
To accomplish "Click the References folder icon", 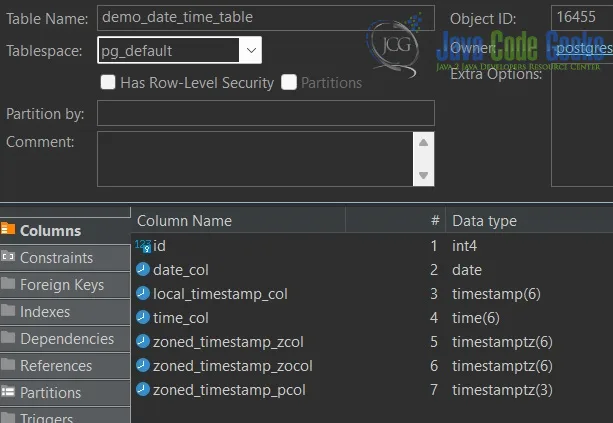I will click(8, 364).
